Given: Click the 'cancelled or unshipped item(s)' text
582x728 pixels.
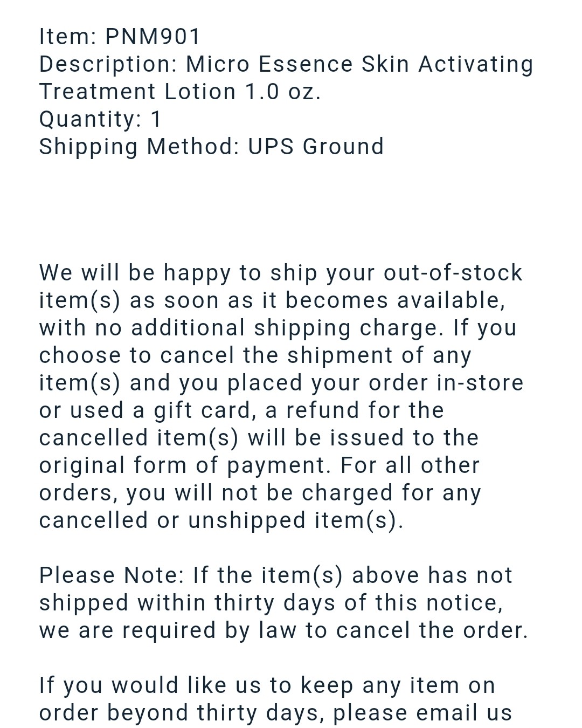Looking at the screenshot, I should [221, 520].
